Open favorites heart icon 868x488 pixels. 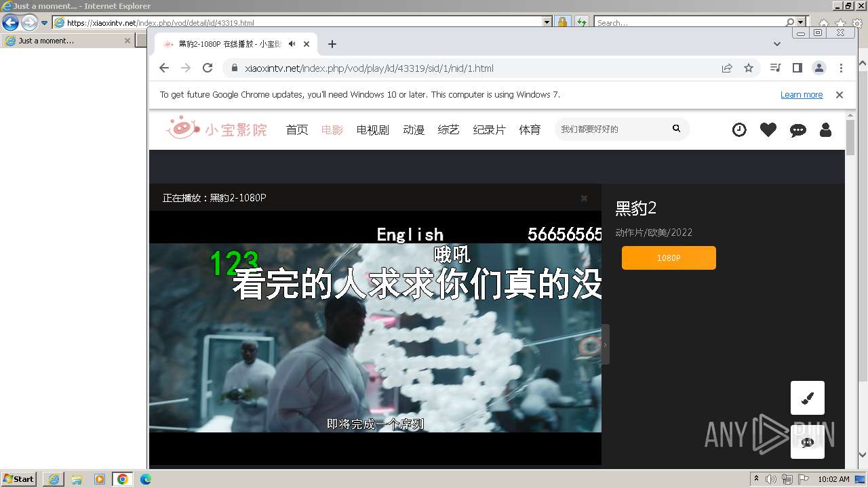point(768,129)
